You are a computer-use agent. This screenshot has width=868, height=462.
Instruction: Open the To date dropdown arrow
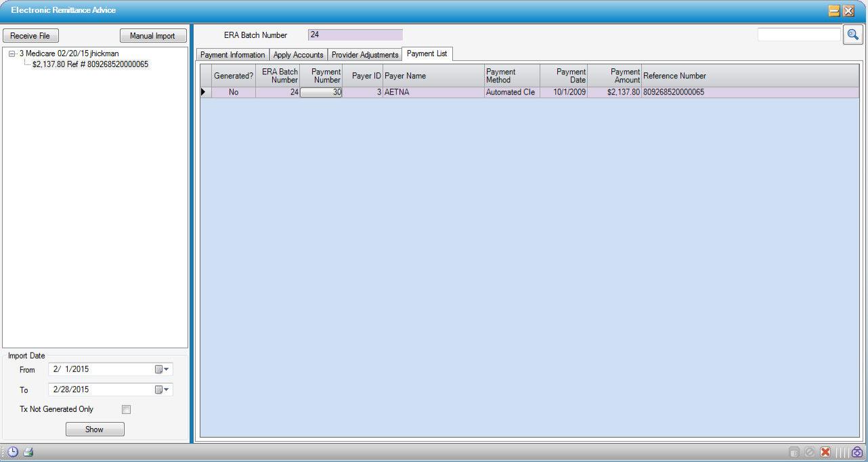point(167,390)
